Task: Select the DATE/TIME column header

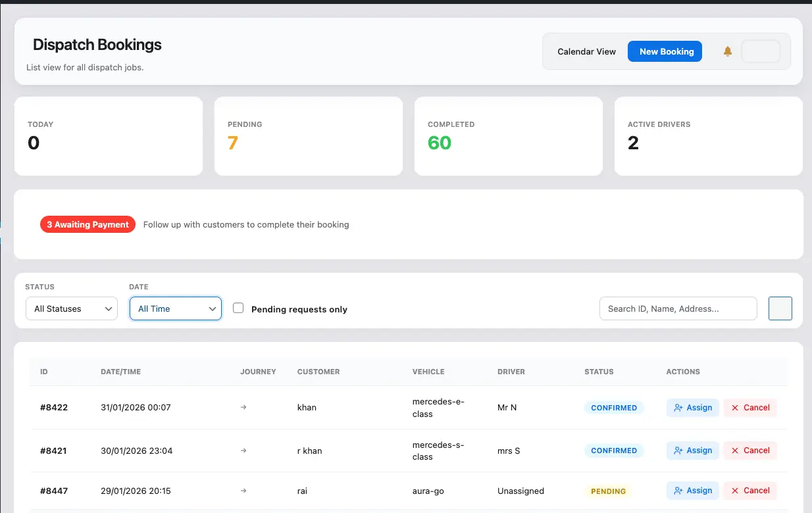Action: (x=120, y=372)
